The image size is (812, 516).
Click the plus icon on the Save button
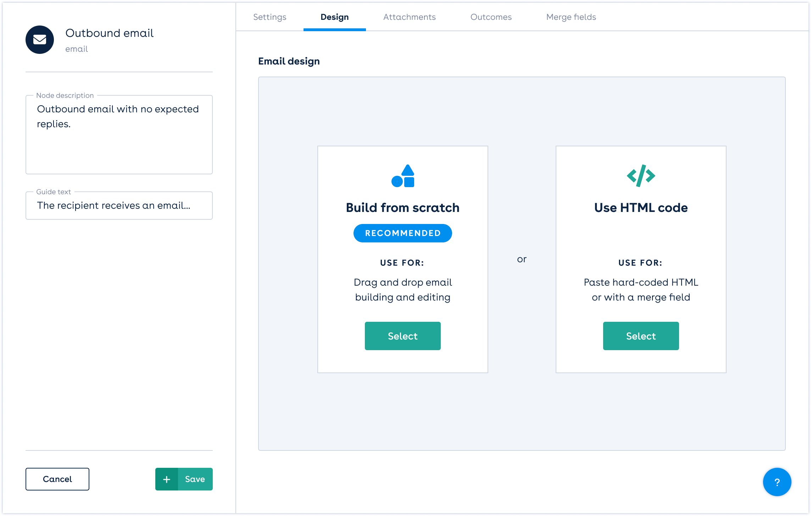click(167, 479)
